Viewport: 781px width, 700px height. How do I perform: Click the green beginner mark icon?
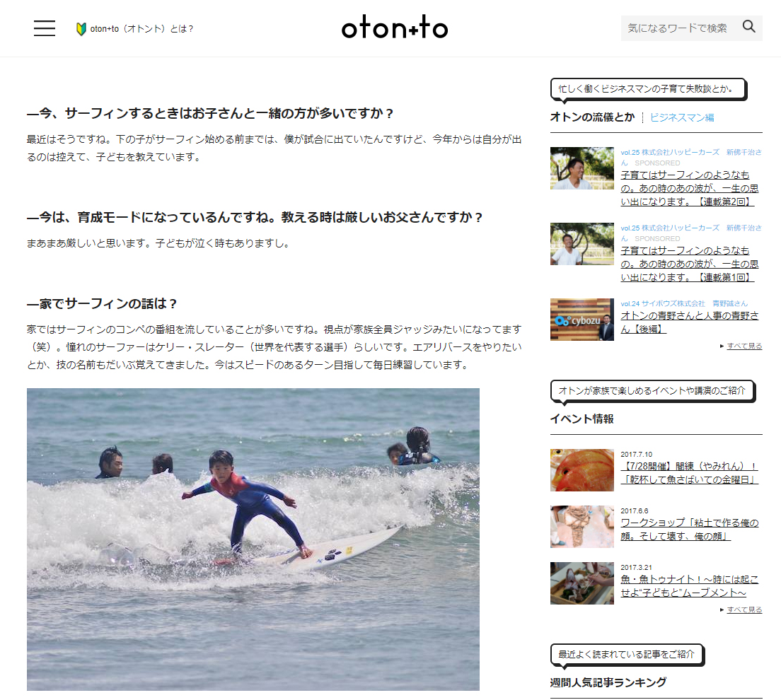tap(81, 29)
